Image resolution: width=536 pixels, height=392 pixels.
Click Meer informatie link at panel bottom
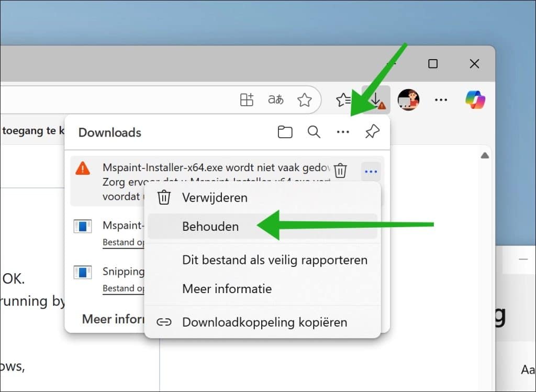(x=113, y=319)
